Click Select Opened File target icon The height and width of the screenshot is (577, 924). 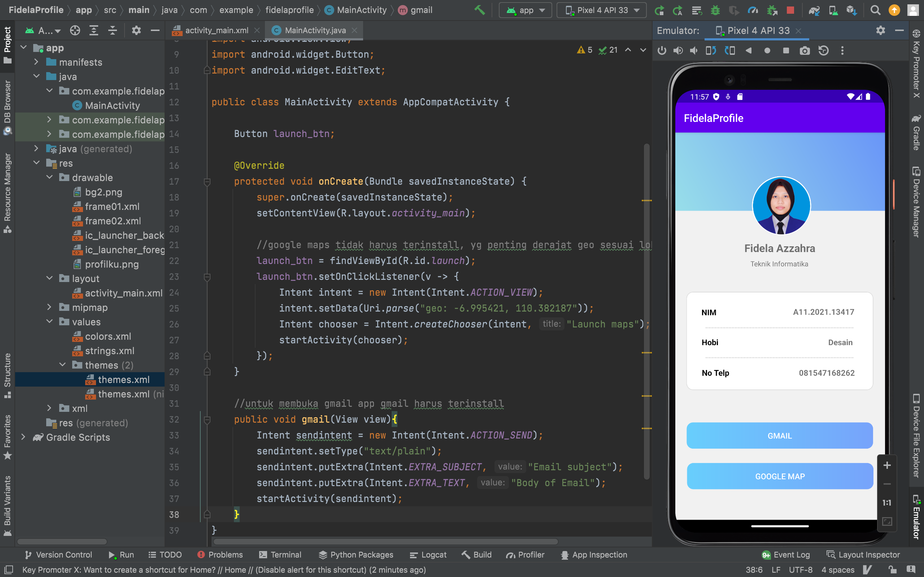click(75, 30)
